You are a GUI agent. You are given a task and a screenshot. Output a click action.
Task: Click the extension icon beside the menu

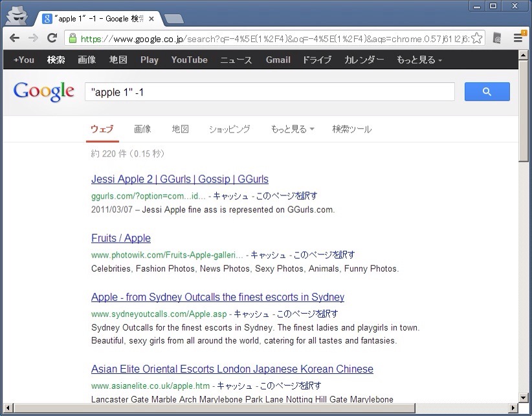(x=497, y=38)
